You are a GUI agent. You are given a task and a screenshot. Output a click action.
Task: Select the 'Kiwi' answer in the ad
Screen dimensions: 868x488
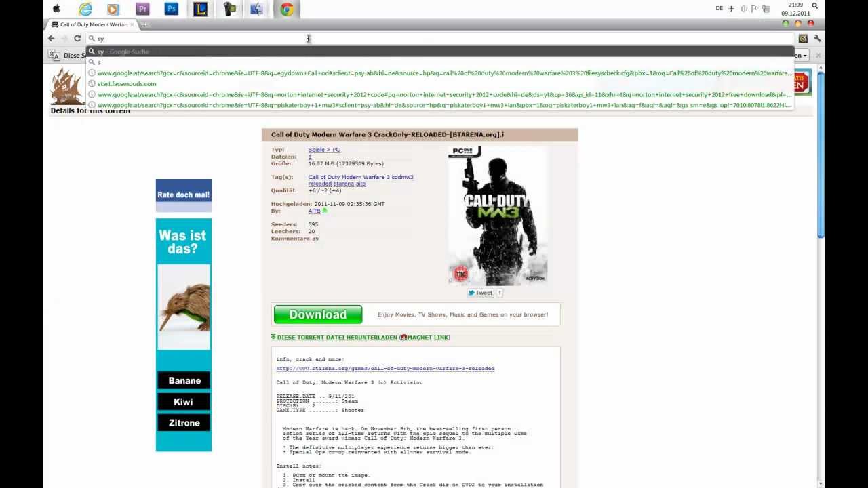pyautogui.click(x=183, y=402)
